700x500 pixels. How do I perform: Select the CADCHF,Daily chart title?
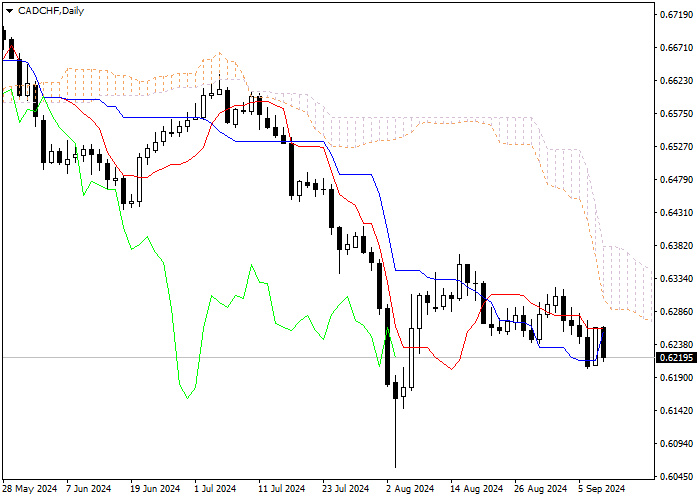51,11
